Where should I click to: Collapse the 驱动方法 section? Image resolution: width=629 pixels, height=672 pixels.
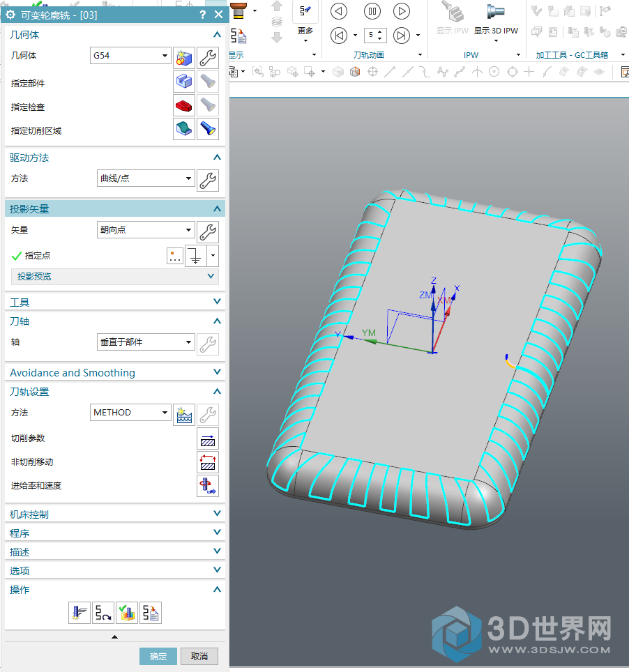115,158
